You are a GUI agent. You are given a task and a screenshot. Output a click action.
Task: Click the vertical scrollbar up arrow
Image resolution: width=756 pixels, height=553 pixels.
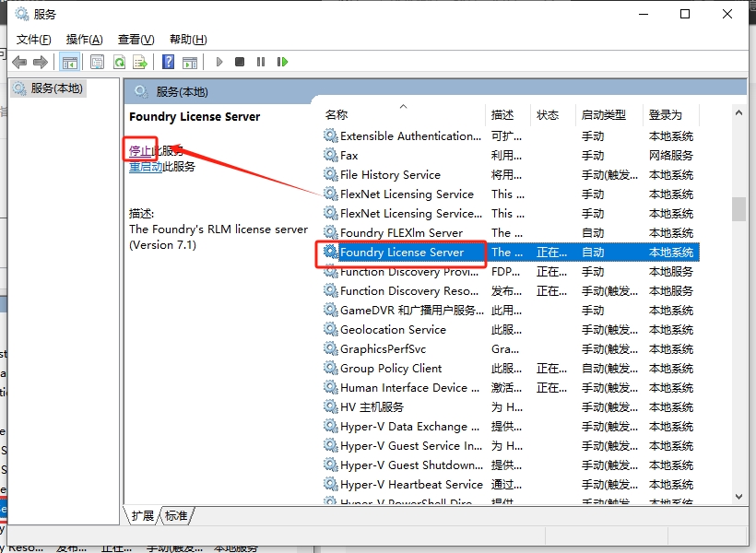(x=738, y=112)
